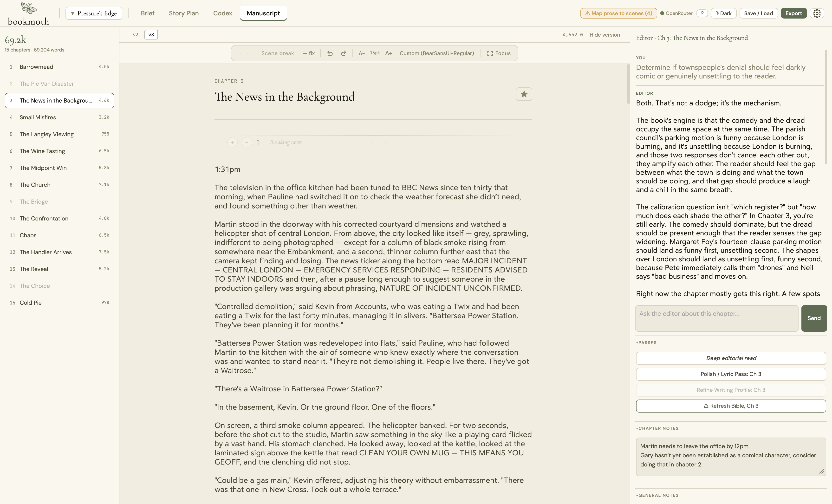Remove scene with minus circle

pos(247,142)
